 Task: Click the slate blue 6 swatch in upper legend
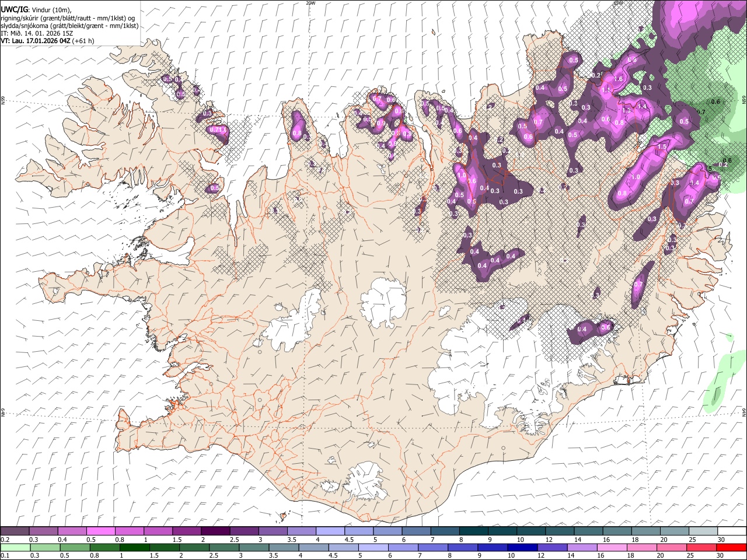[416, 531]
